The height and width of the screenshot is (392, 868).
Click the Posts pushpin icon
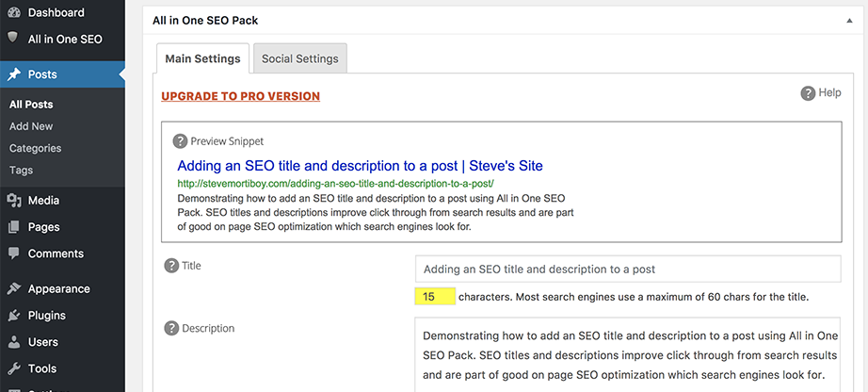14,74
